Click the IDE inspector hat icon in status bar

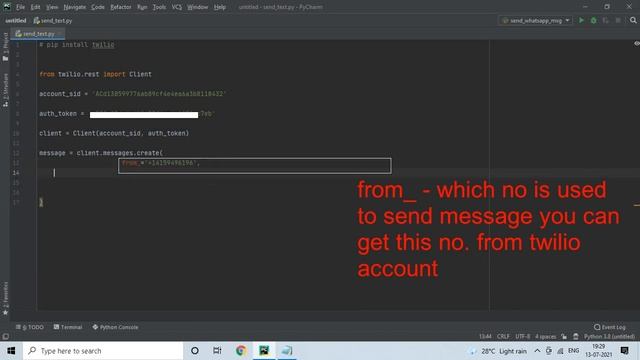[576, 336]
